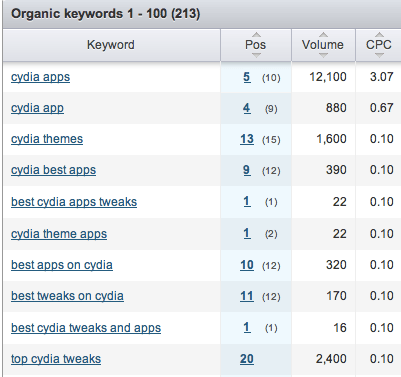Click previous position (10) for cydia apps
Screen dimensions: 401x377
(271, 78)
